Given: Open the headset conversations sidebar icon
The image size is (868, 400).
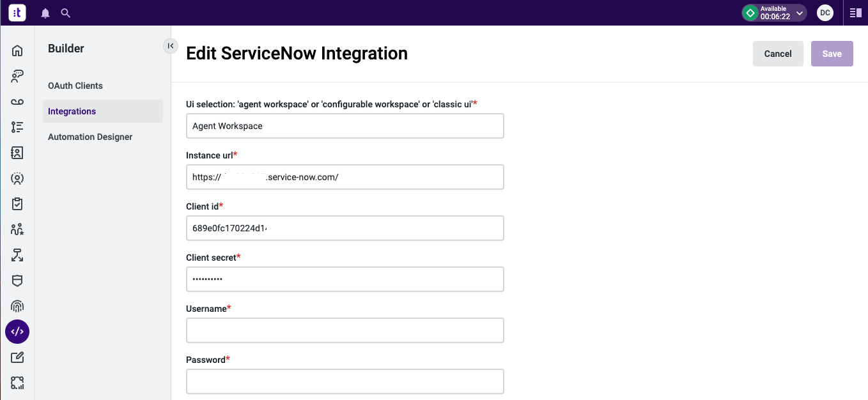Looking at the screenshot, I should (17, 77).
